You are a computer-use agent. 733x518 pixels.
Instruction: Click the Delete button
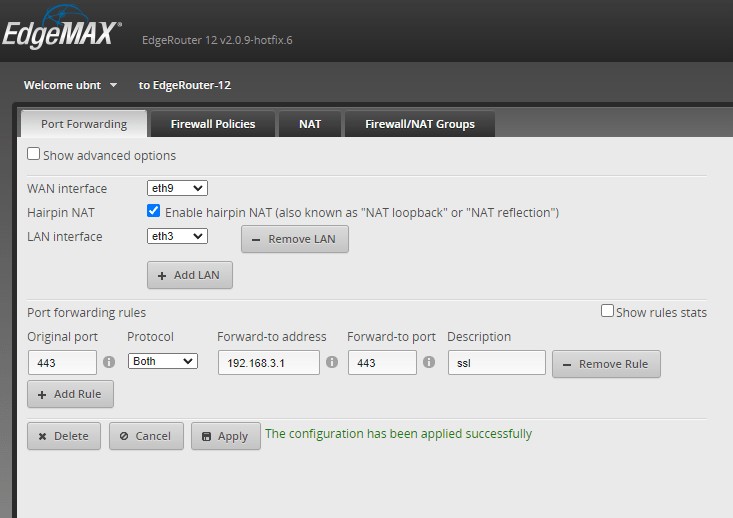[x=64, y=436]
